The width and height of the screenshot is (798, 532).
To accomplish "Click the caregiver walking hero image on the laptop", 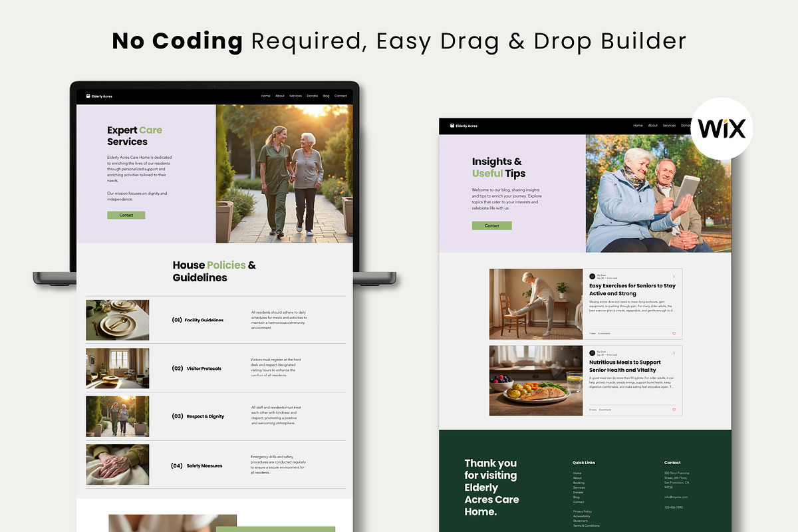I will tap(284, 174).
